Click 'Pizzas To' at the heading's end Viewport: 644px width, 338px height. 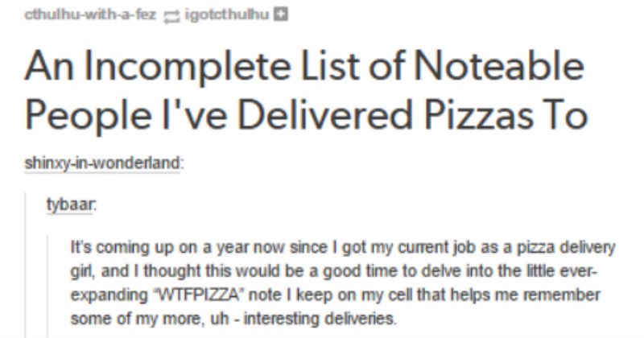pos(506,114)
